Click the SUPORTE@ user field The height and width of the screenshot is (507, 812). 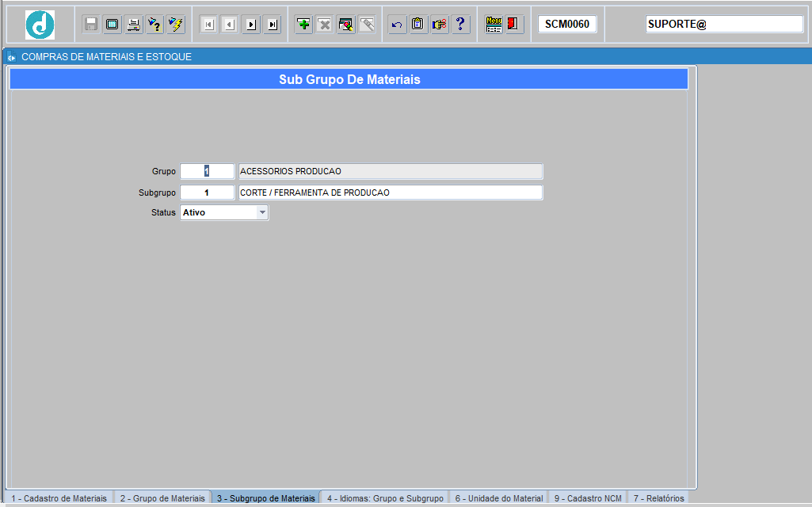click(724, 24)
